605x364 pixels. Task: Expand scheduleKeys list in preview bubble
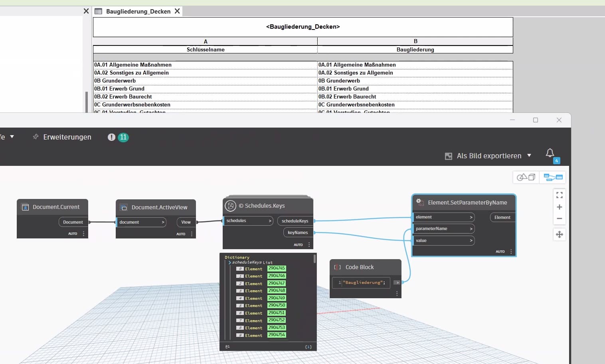click(229, 263)
